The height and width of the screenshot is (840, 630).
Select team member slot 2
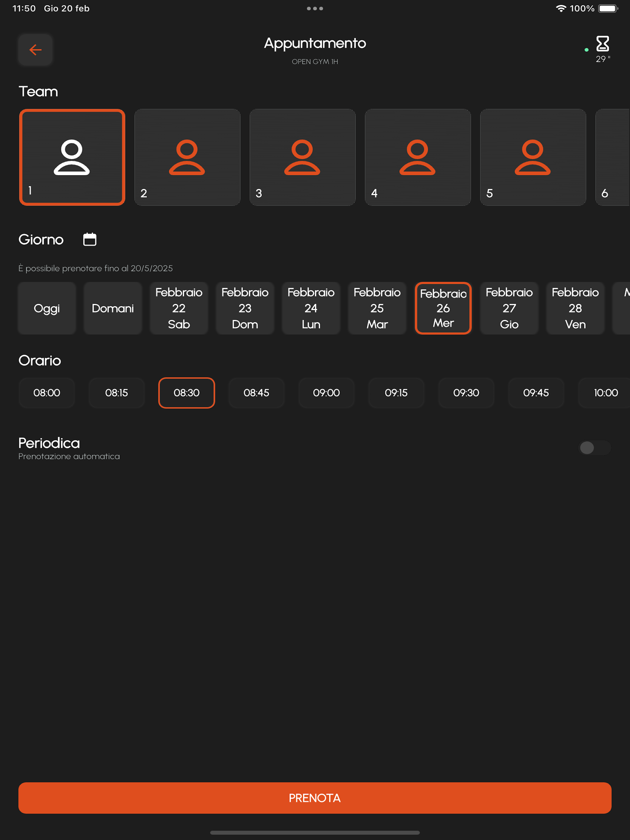point(187,157)
